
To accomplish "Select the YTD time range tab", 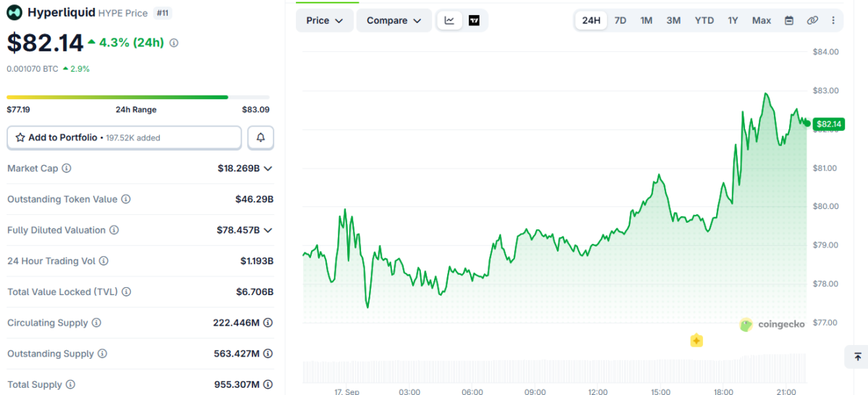I will (705, 20).
